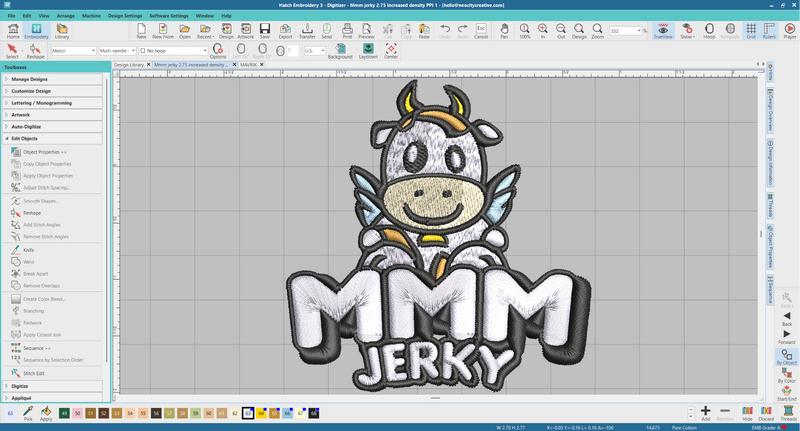
Task: Click the Paste icon
Action: tap(424, 31)
